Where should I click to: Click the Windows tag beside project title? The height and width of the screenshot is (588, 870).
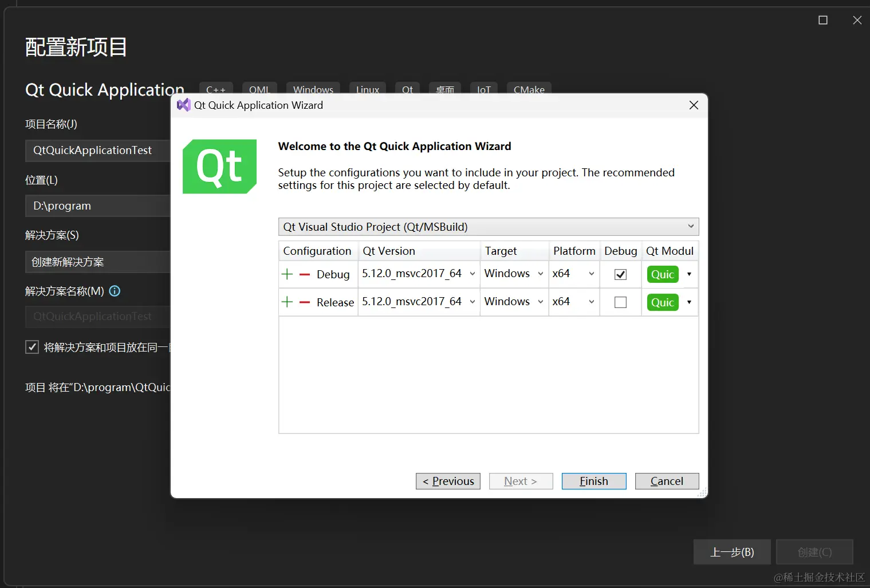[313, 89]
